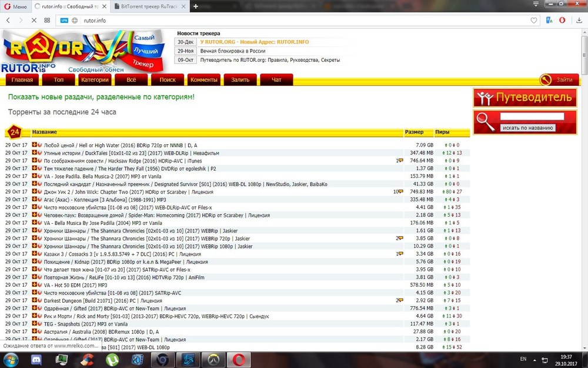
Task: Open uTorrent from the taskbar
Action: click(112, 360)
